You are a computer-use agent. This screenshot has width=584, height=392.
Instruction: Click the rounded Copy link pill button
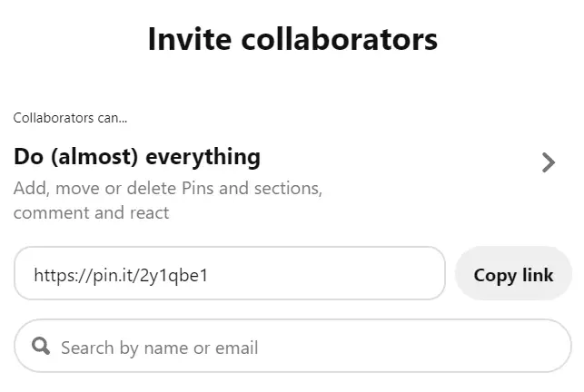(x=513, y=275)
